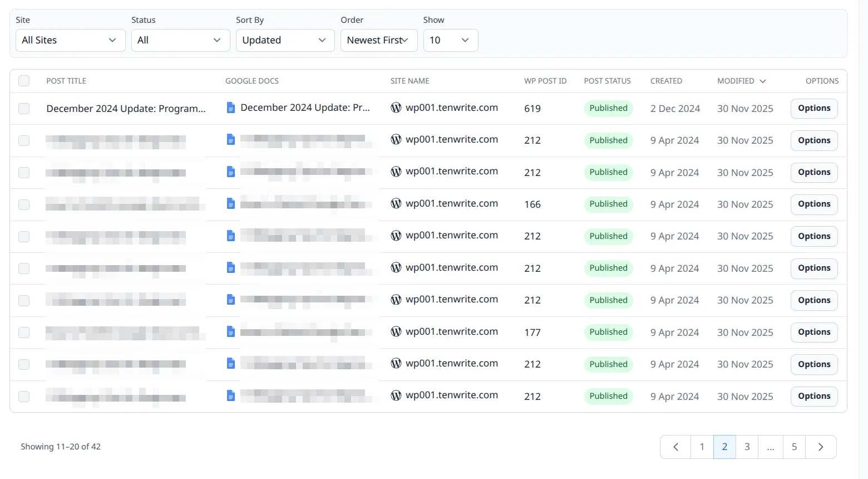Click 9 Apr 2024 in the post ID 177 row
The height and width of the screenshot is (479, 868).
[x=675, y=333]
